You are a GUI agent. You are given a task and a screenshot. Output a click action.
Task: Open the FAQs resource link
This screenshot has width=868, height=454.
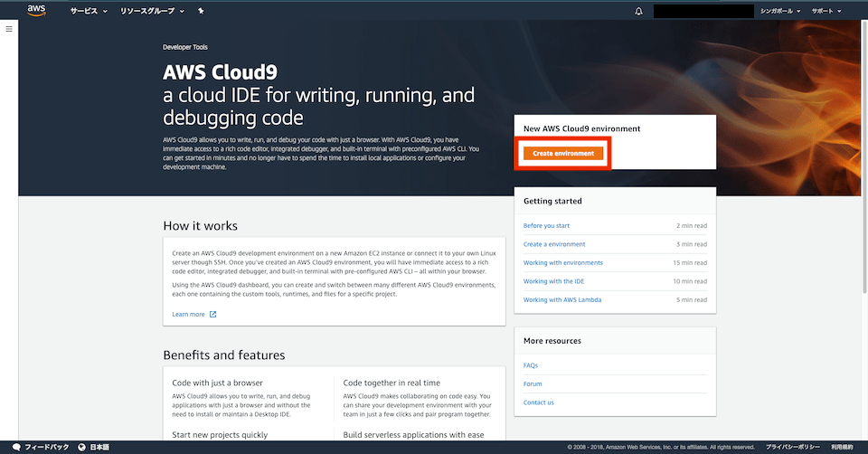[531, 365]
